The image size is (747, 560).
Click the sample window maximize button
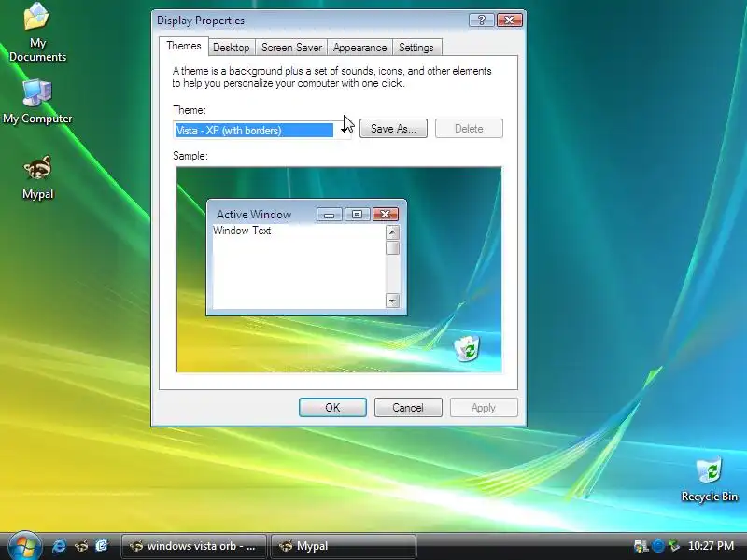click(x=358, y=215)
